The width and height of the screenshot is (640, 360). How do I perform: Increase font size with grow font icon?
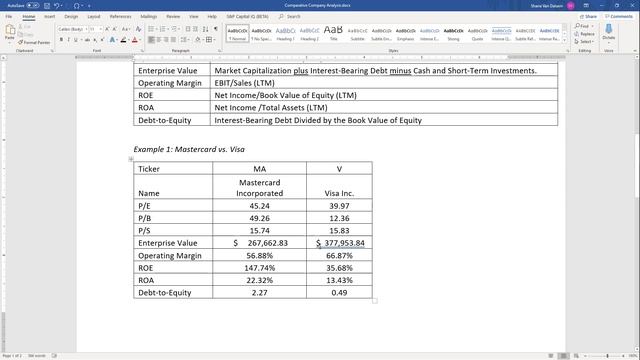pyautogui.click(x=107, y=29)
